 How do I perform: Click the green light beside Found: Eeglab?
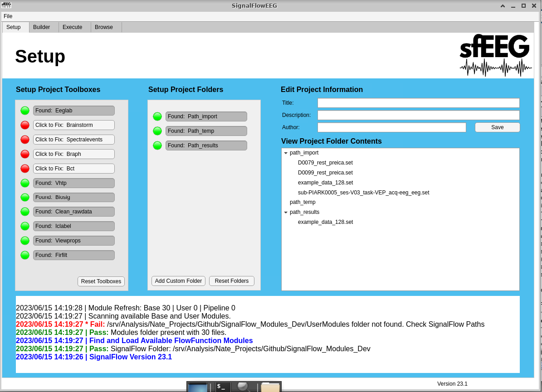click(x=25, y=111)
